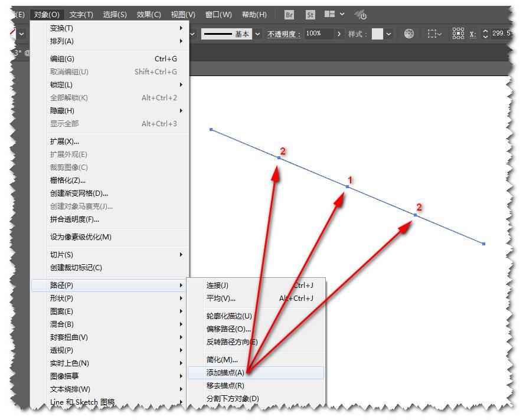Click the middle anchor point of line

(348, 186)
